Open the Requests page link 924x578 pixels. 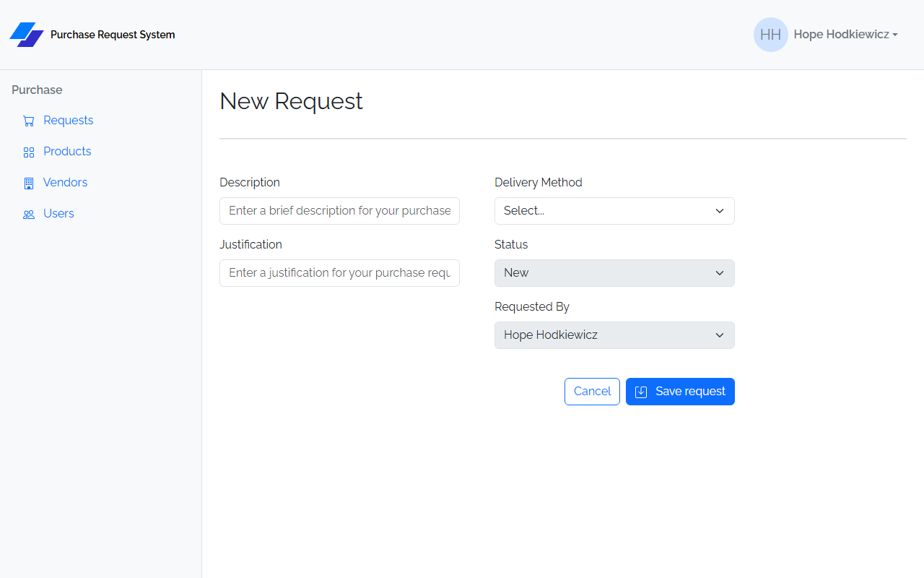tap(69, 121)
